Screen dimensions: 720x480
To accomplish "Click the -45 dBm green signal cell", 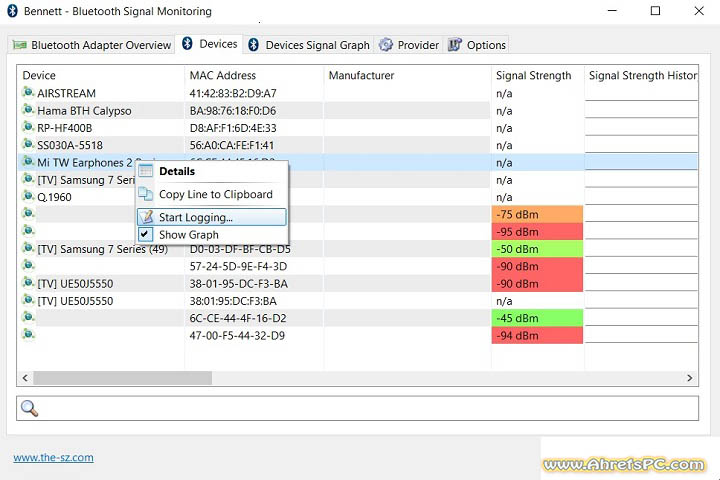I will (537, 318).
